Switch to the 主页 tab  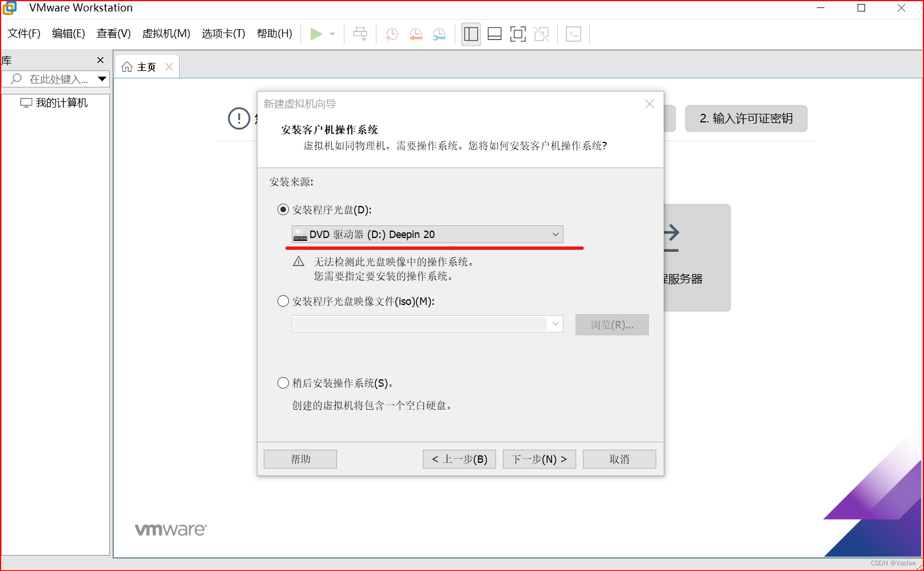(x=146, y=67)
